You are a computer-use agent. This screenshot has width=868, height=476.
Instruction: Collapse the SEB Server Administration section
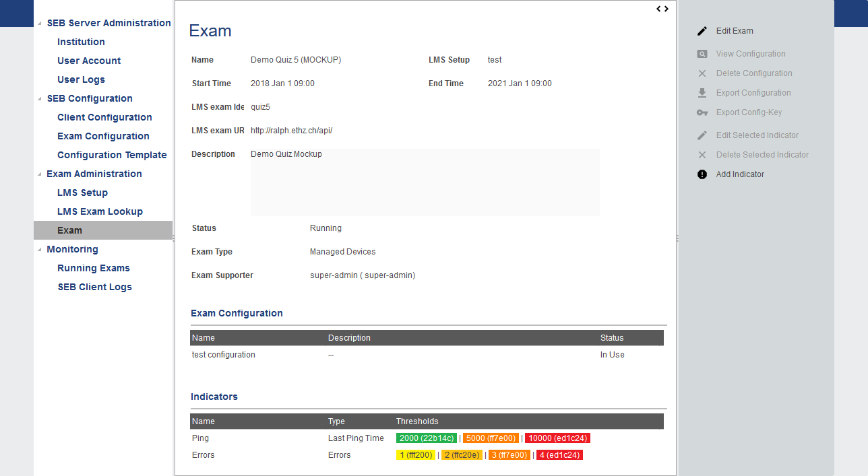point(40,24)
